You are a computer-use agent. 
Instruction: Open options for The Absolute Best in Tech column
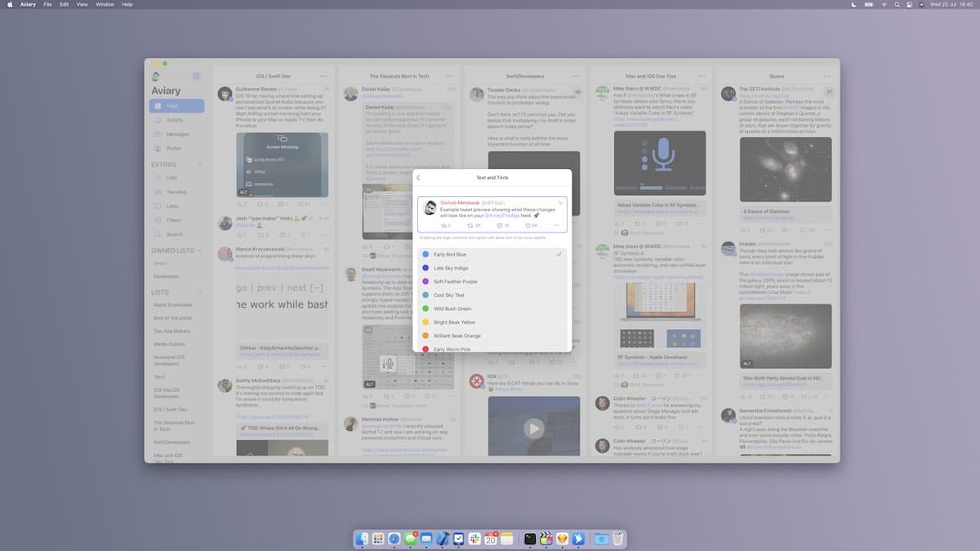[x=450, y=76]
